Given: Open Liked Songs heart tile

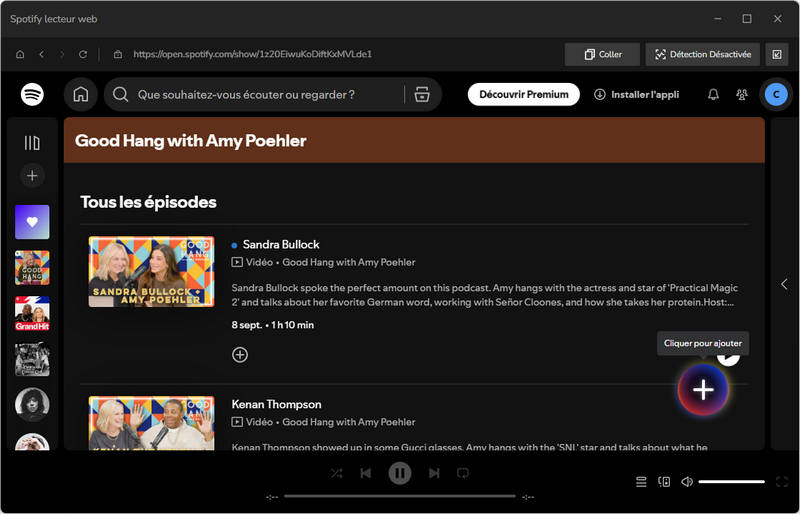Looking at the screenshot, I should [x=32, y=222].
